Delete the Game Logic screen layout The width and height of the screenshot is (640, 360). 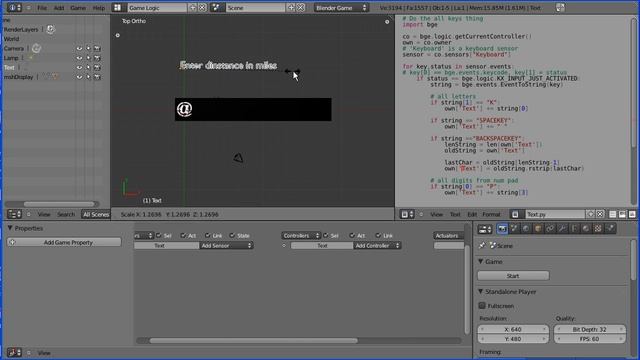point(202,8)
